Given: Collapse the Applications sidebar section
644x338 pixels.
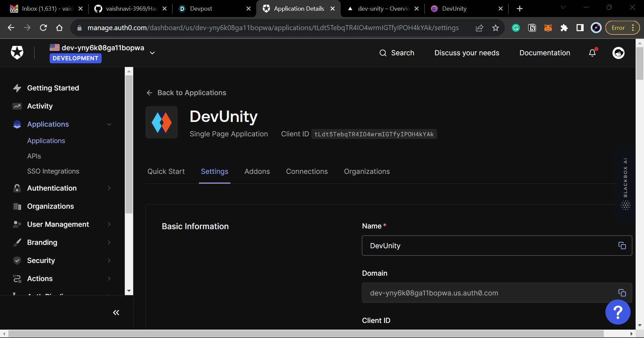Looking at the screenshot, I should coord(109,124).
